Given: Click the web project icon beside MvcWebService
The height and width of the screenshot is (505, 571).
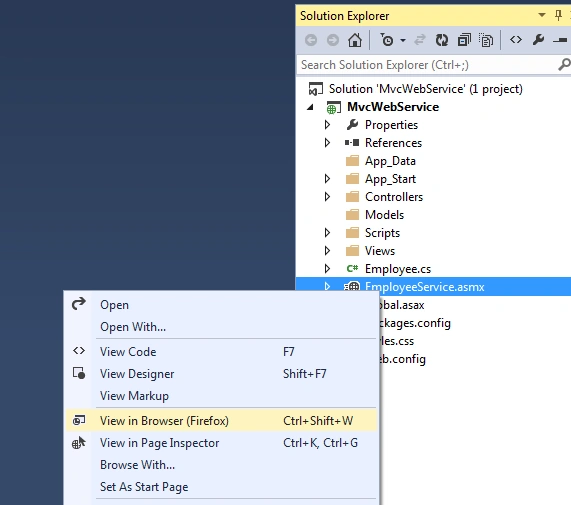Looking at the screenshot, I should click(x=334, y=107).
